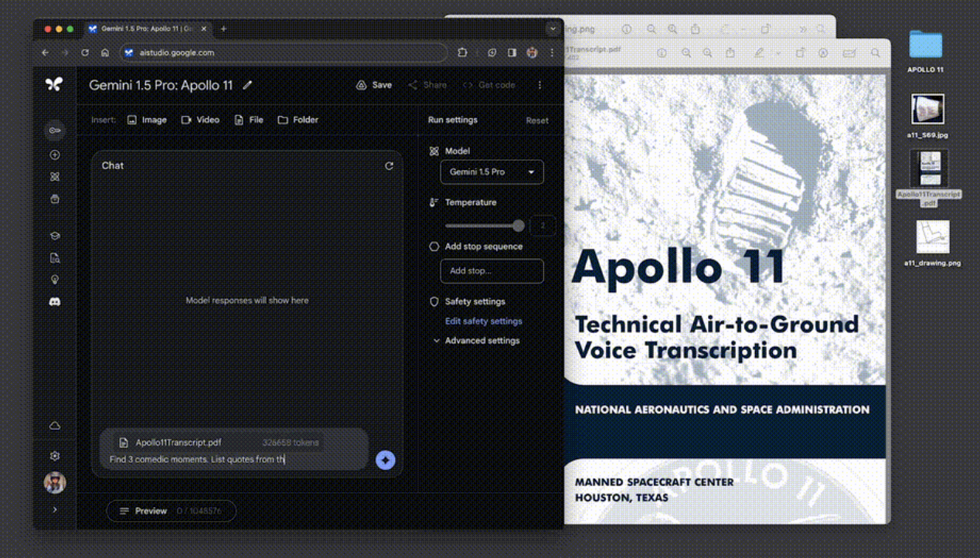
Task: Open lightbulb ideas sidebar icon
Action: pos(55,280)
